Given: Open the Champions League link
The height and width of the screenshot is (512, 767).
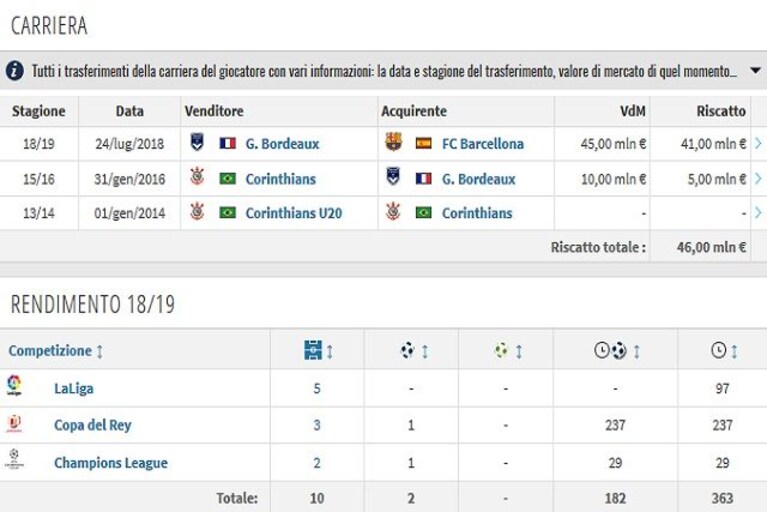Looking at the screenshot, I should [x=111, y=463].
